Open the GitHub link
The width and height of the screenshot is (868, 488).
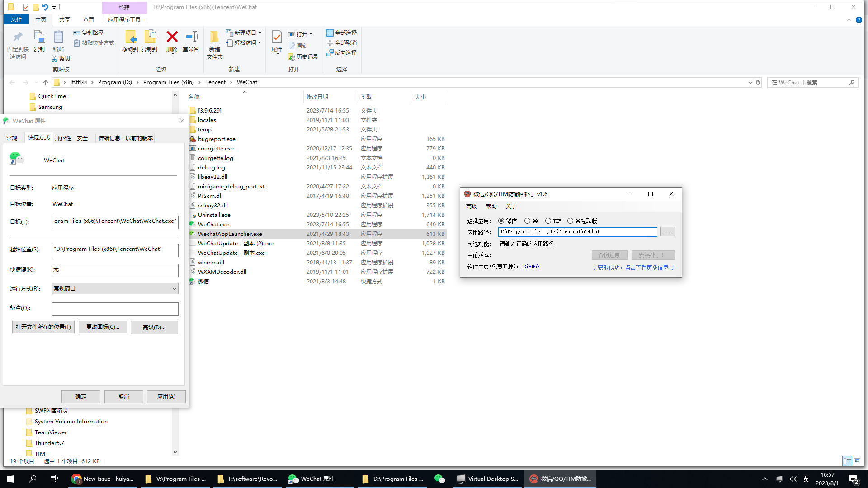coord(531,267)
